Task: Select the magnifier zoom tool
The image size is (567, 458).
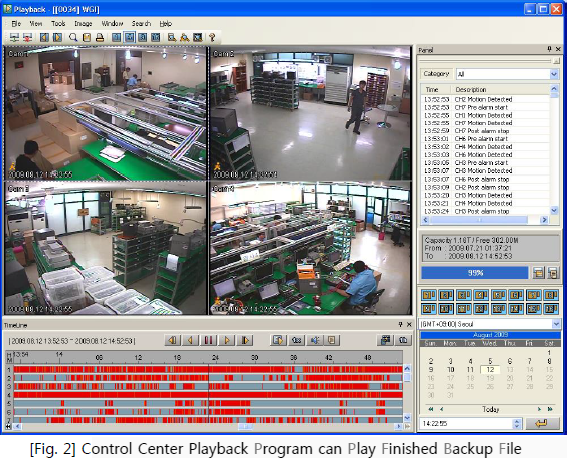Action: [73, 37]
